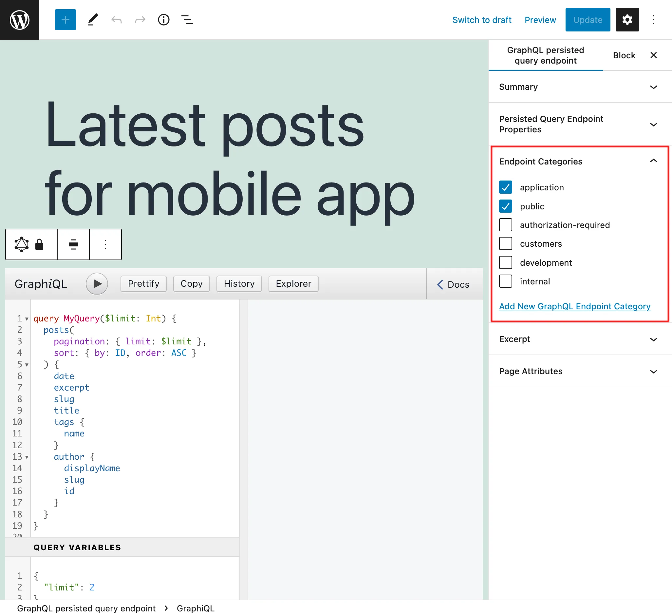Open Preview of the endpoint
The width and height of the screenshot is (672, 616).
click(x=540, y=20)
